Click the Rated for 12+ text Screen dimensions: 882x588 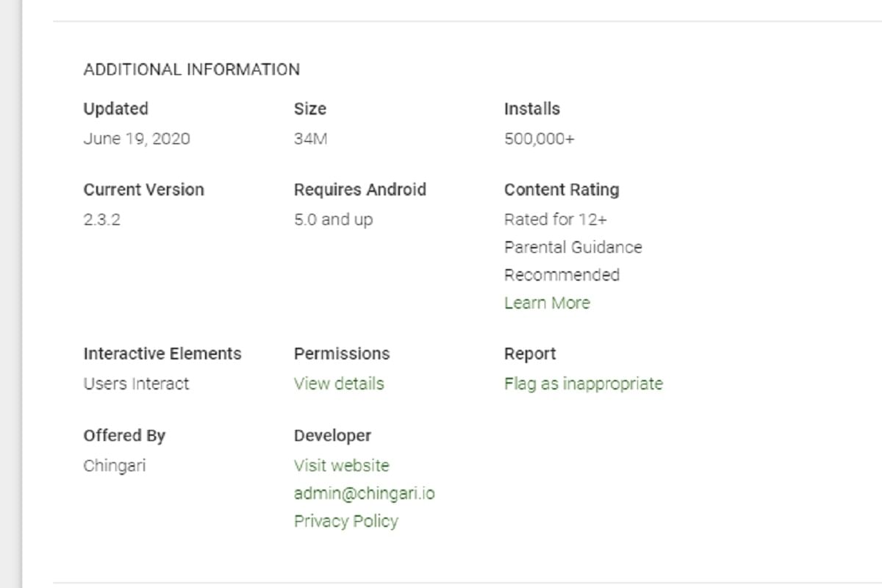click(555, 220)
